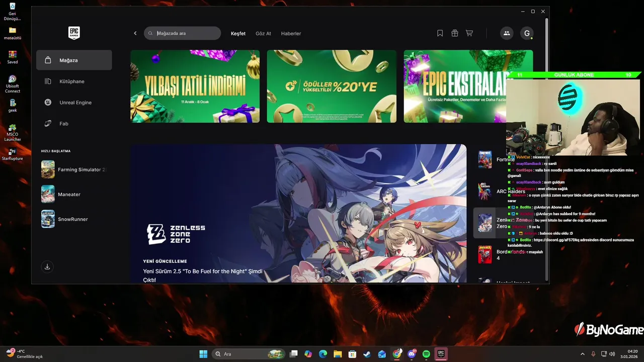Launch Farming Simulator from quick launch

[x=74, y=169]
